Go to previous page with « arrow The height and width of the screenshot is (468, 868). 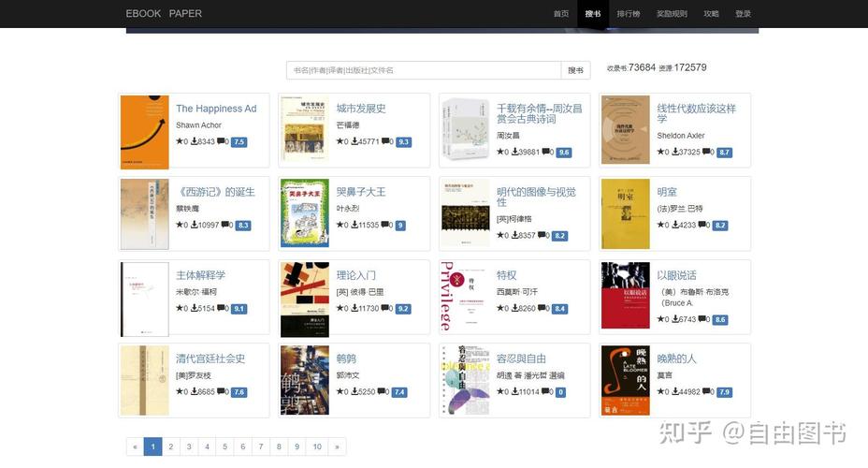135,447
